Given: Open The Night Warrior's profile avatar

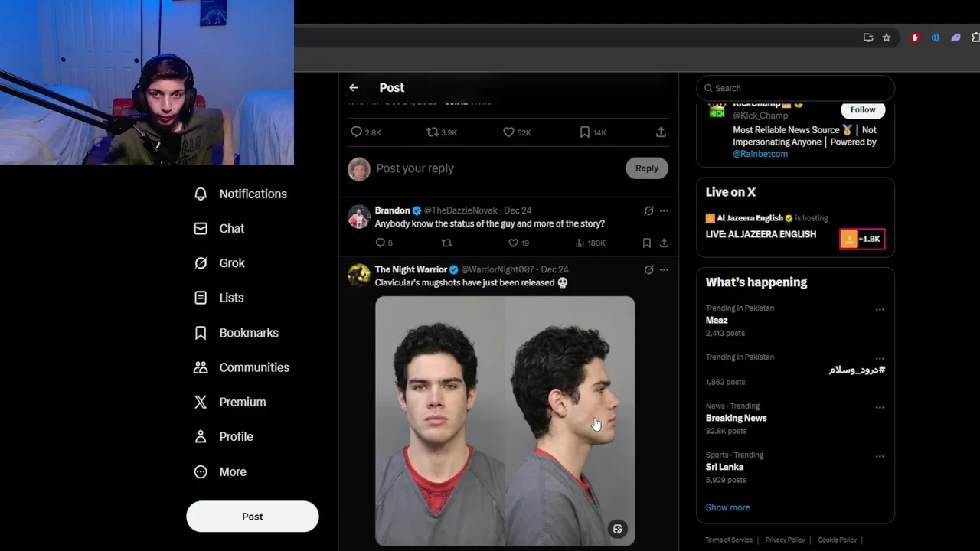Looking at the screenshot, I should point(359,275).
